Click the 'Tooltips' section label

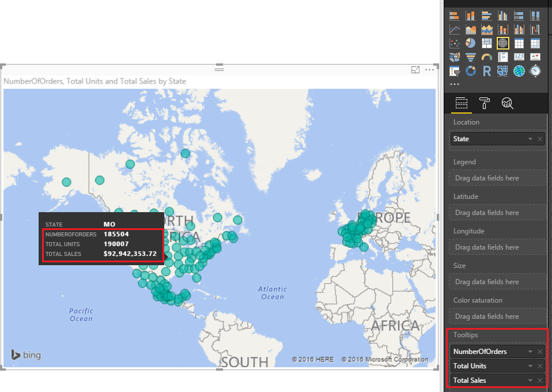coord(466,335)
